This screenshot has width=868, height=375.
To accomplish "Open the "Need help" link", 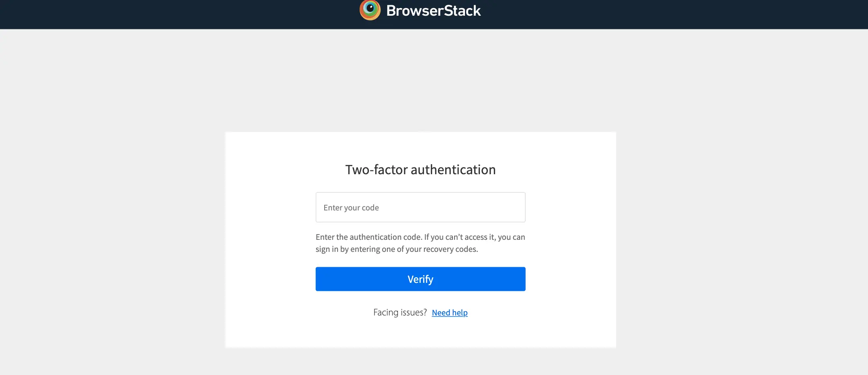I will tap(449, 313).
